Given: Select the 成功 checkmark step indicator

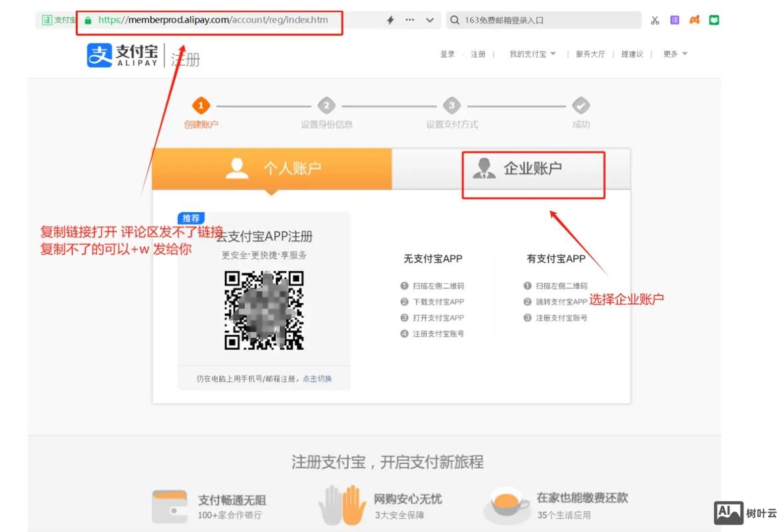Looking at the screenshot, I should pyautogui.click(x=581, y=105).
